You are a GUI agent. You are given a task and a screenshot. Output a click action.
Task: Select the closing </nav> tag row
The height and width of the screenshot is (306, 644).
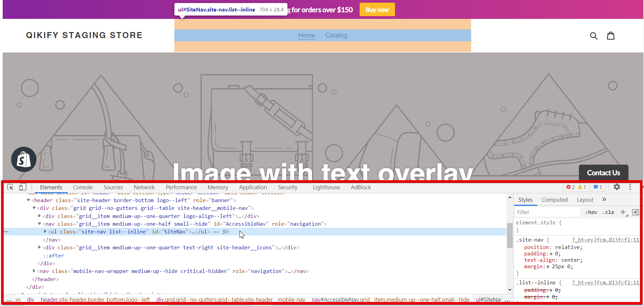52,240
